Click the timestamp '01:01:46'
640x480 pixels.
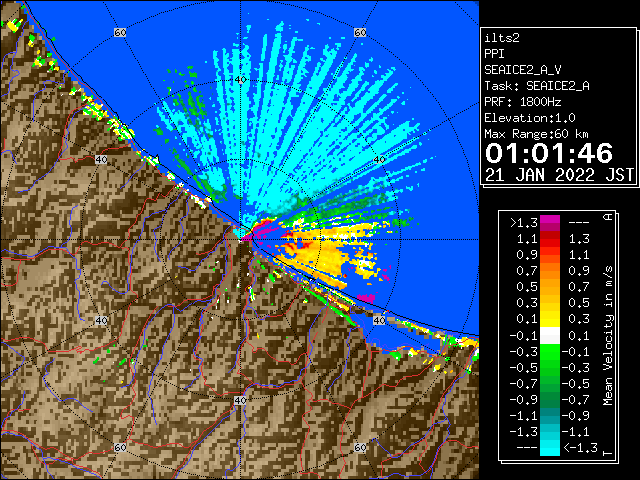pos(549,153)
